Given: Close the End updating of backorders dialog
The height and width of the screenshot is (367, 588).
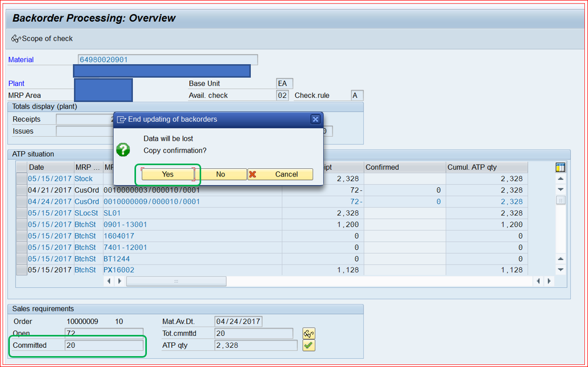Looking at the screenshot, I should click(x=315, y=119).
